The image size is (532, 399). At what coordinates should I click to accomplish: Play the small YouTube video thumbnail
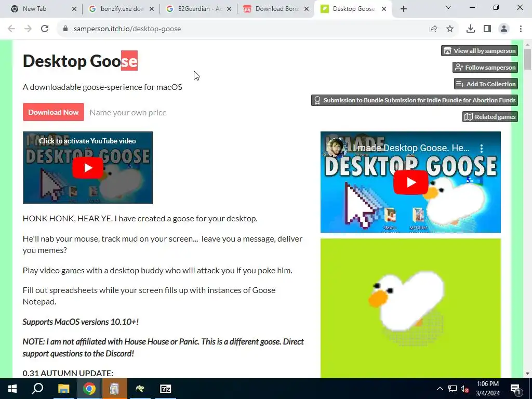pos(87,168)
